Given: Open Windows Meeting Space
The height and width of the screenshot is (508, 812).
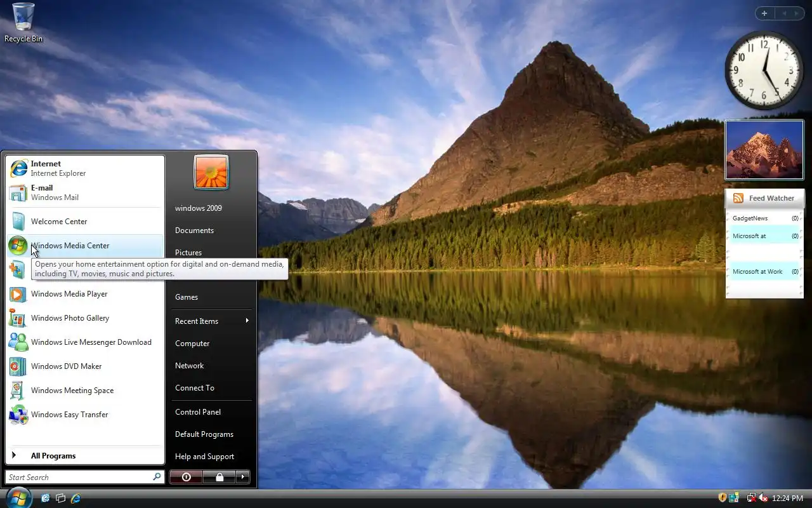Looking at the screenshot, I should coord(85,391).
